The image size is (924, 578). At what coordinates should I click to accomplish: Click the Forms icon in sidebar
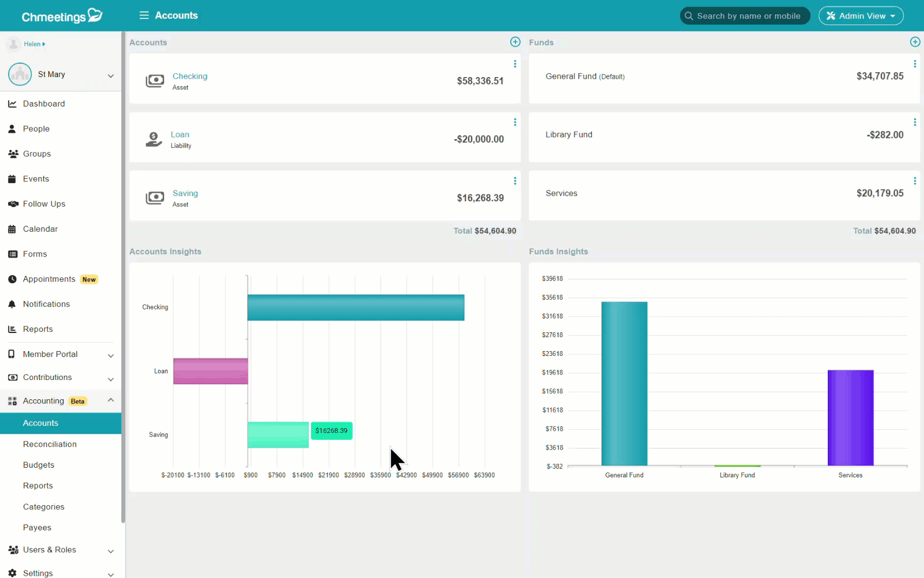coord(13,254)
